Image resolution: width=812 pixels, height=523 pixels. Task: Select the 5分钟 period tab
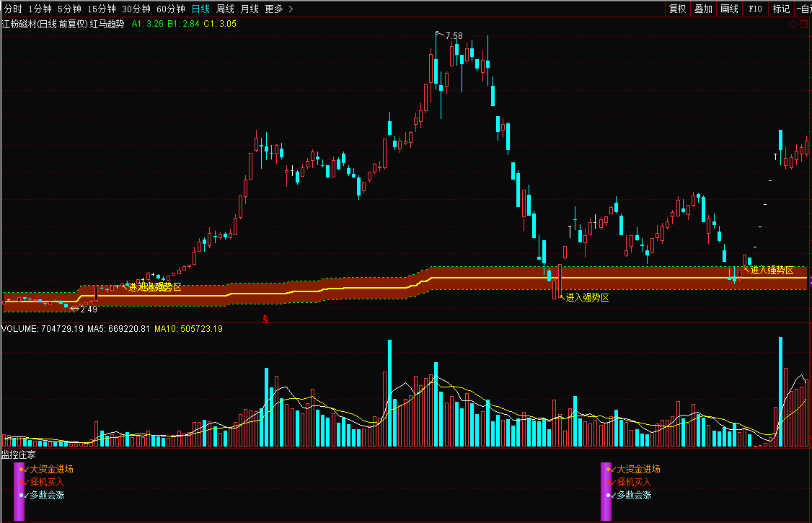tap(69, 9)
